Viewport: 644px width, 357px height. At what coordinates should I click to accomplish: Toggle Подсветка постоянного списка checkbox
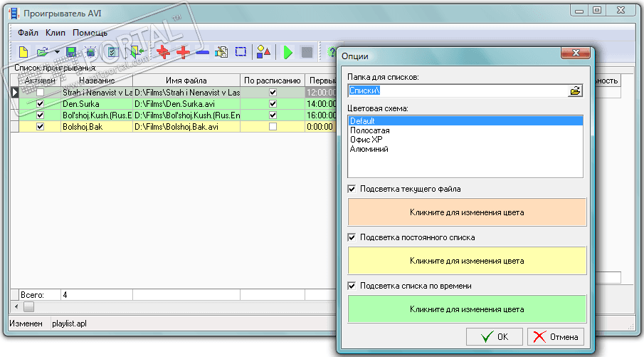click(x=352, y=237)
